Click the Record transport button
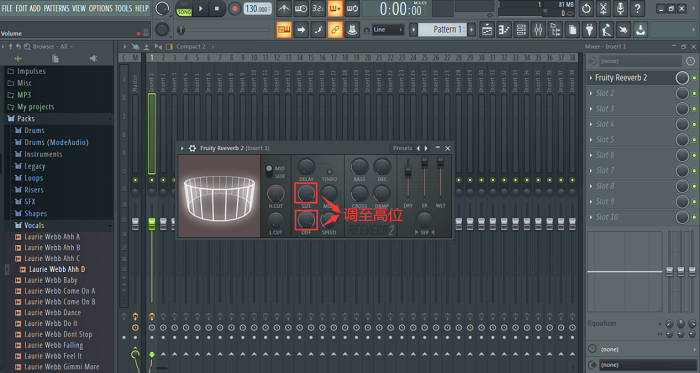 click(x=234, y=8)
